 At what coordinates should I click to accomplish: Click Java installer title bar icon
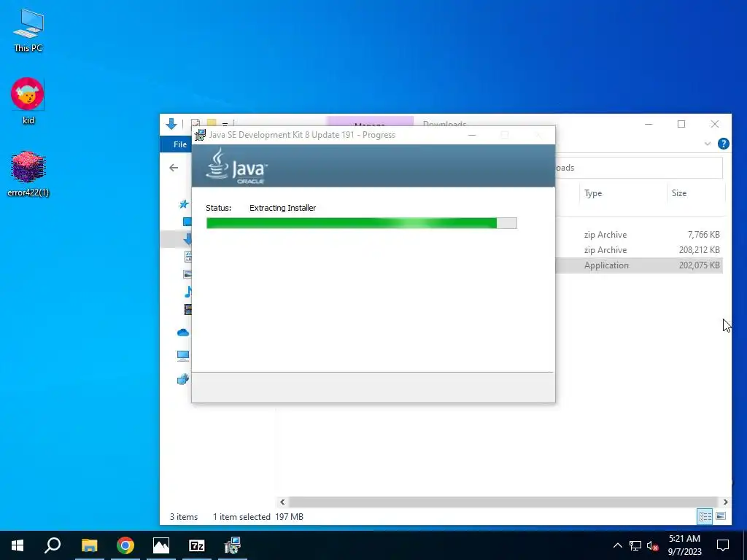(x=201, y=135)
